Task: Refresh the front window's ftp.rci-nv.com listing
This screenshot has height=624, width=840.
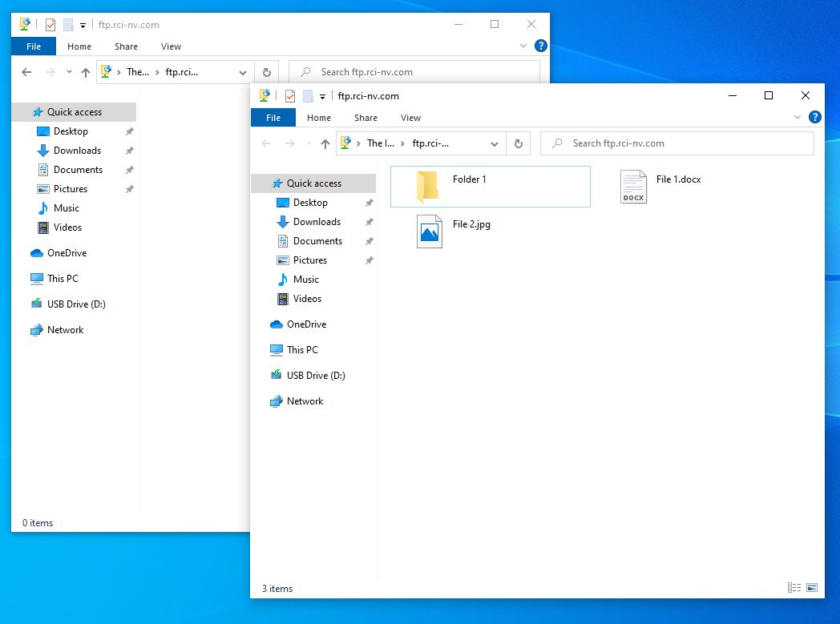Action: pyautogui.click(x=518, y=143)
